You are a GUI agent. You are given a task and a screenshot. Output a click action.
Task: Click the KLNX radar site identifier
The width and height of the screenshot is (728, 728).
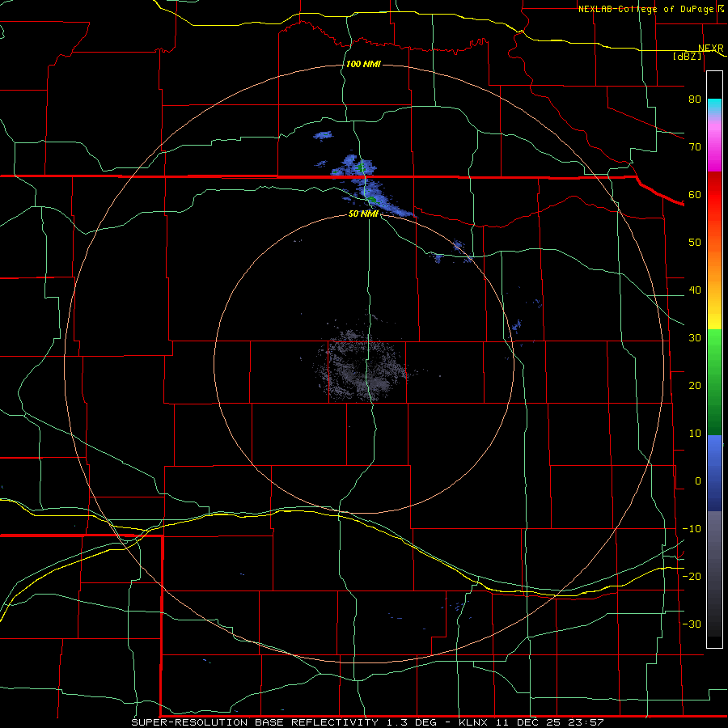coord(475,722)
